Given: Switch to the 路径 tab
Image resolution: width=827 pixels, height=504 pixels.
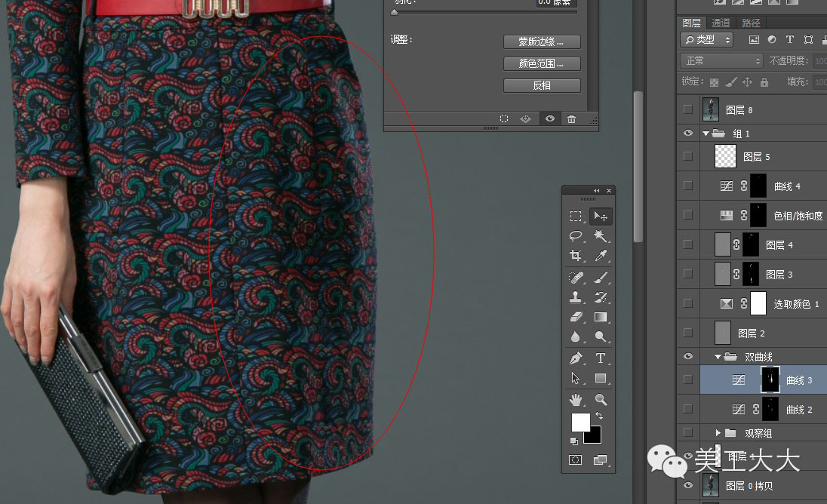Looking at the screenshot, I should (x=751, y=23).
